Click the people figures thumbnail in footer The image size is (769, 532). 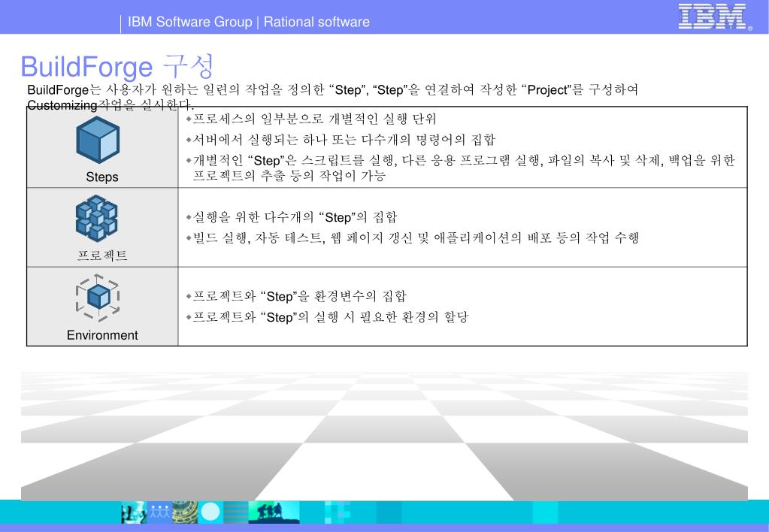point(159,512)
